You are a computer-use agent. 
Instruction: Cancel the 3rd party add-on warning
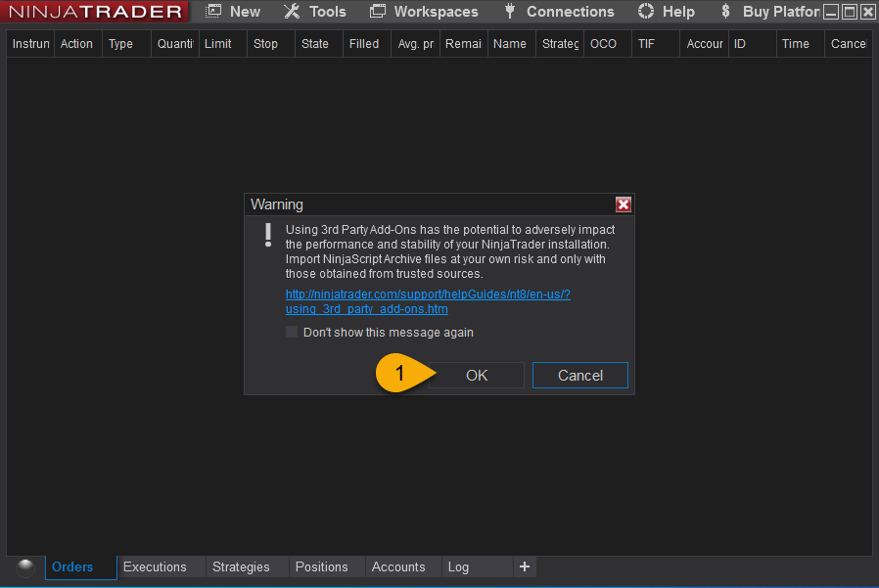(580, 375)
